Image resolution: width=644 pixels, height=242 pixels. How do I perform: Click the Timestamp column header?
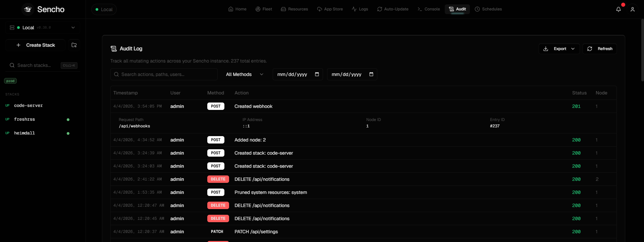[x=125, y=93]
